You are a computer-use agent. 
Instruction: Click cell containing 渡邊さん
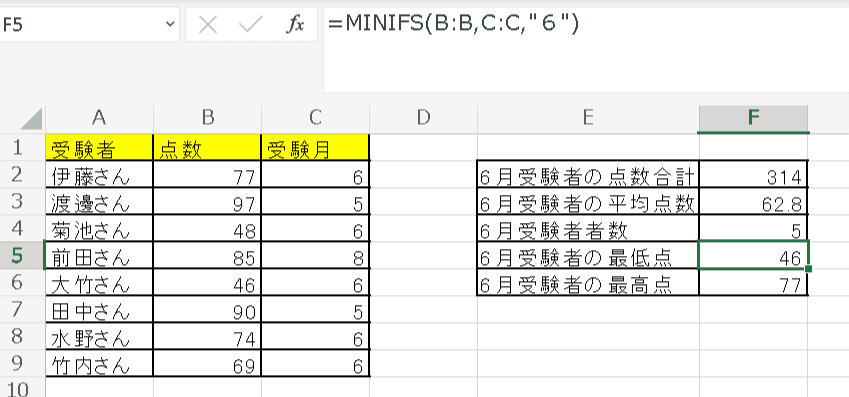pos(99,201)
